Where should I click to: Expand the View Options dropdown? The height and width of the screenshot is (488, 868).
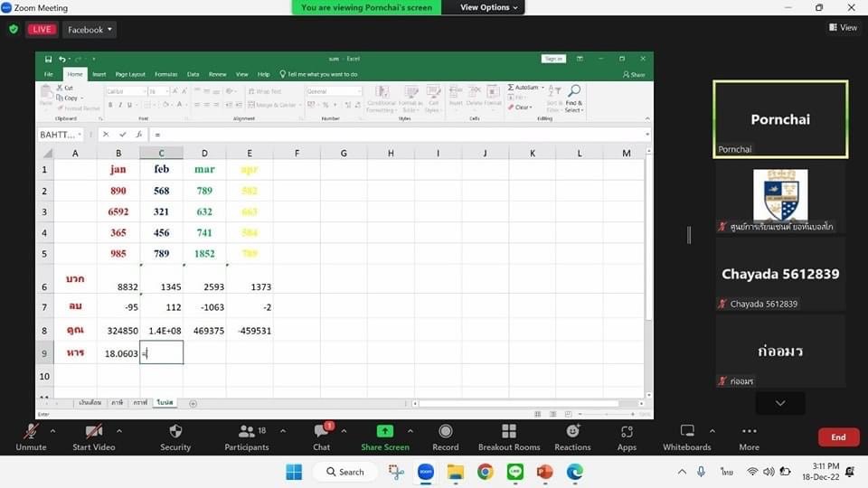tap(489, 7)
